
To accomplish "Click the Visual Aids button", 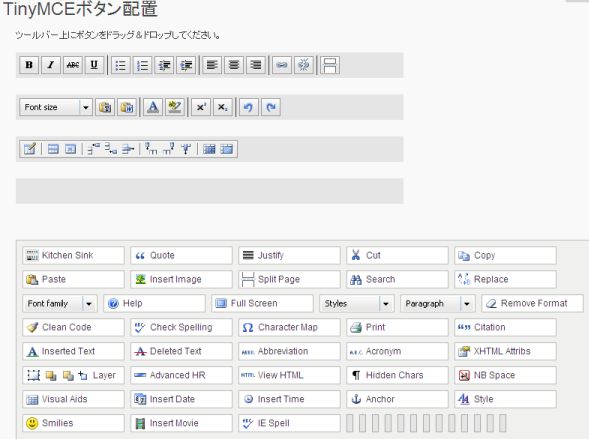I will pyautogui.click(x=73, y=399).
